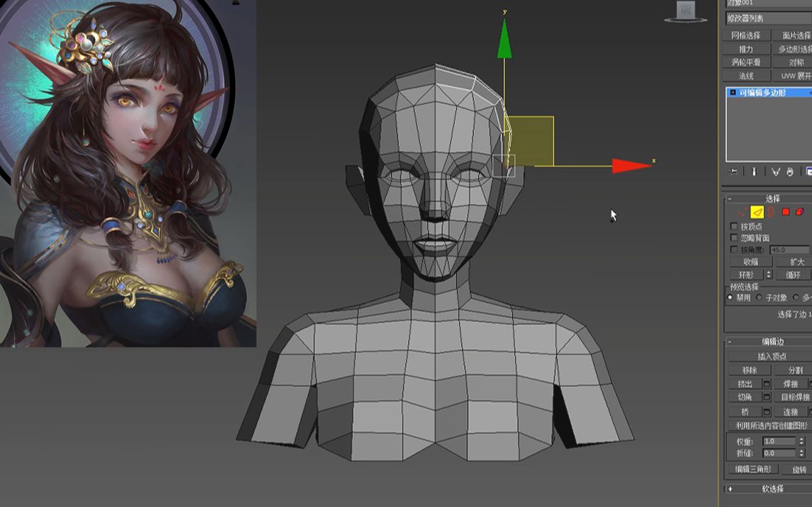This screenshot has height=507, width=812.
Task: Select the Element sub-object mode icon
Action: pyautogui.click(x=799, y=212)
